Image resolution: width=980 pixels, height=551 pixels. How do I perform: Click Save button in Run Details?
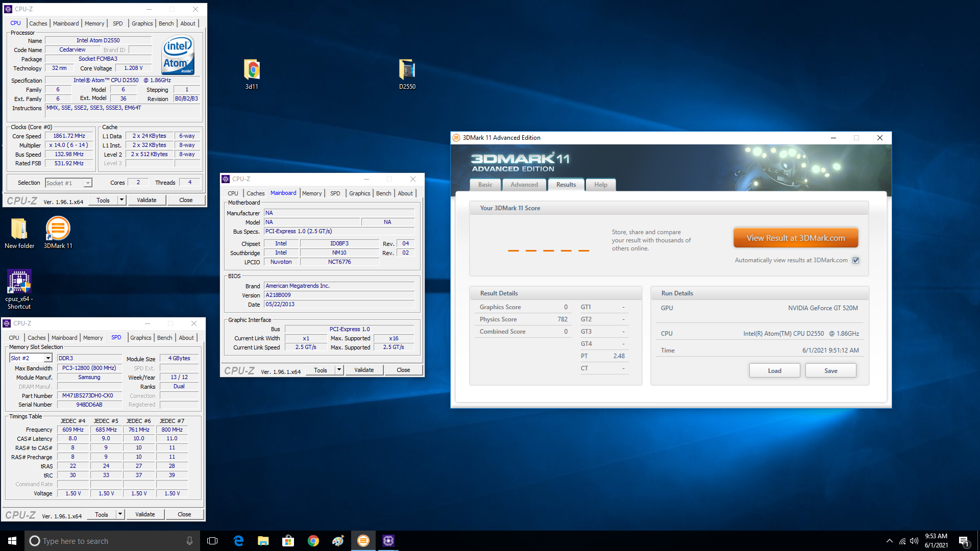click(830, 371)
